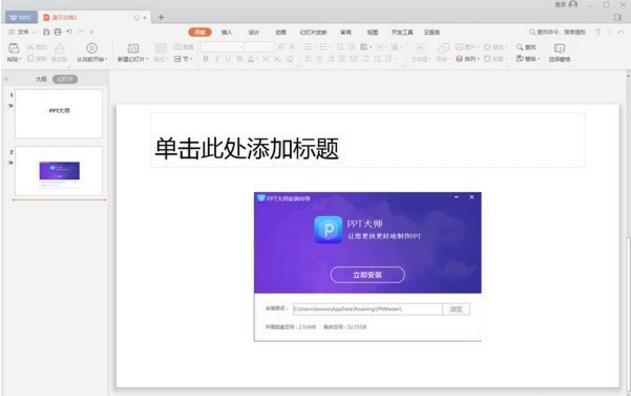Switch to the Review (审阅) ribbon tab
The width and height of the screenshot is (631, 396).
pyautogui.click(x=346, y=32)
